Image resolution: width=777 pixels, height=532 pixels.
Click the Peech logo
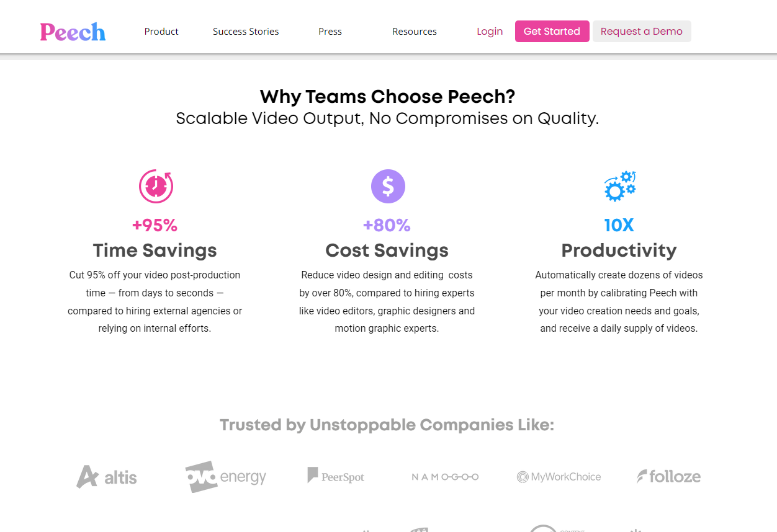tap(73, 32)
